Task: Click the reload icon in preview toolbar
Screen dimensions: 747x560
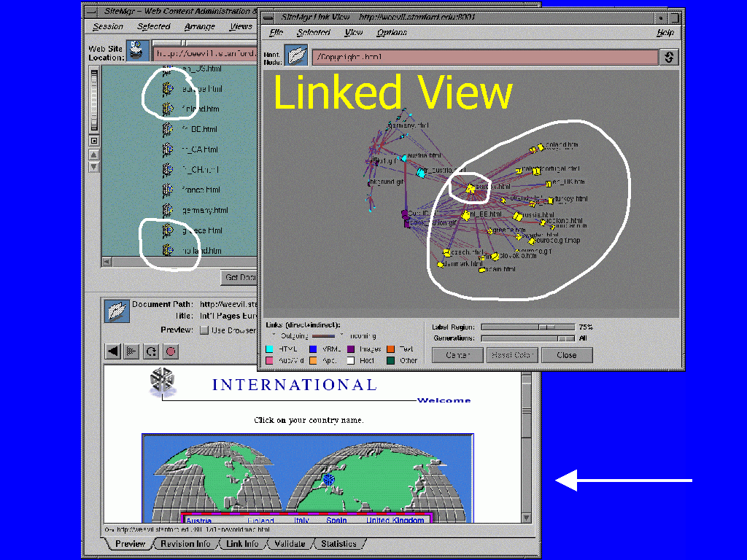Action: [151, 351]
